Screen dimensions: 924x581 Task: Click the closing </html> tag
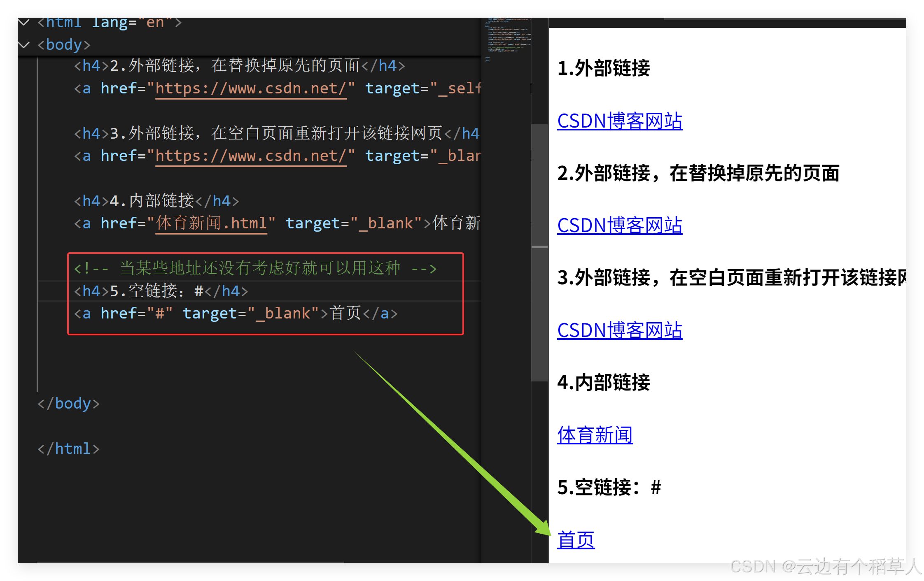68,449
